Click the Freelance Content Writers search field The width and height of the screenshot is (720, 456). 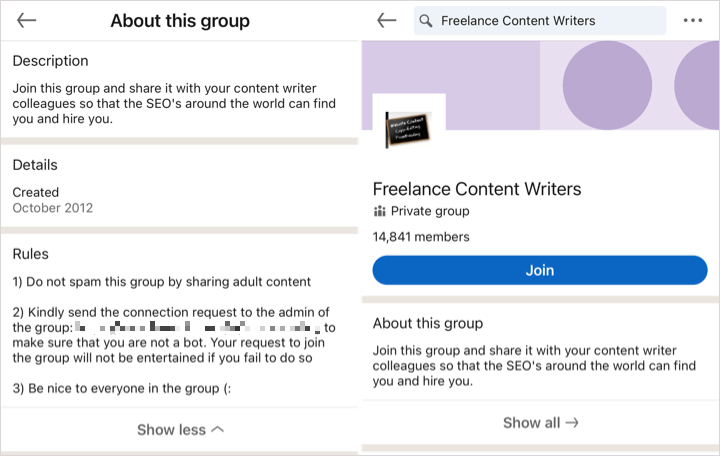tap(540, 21)
